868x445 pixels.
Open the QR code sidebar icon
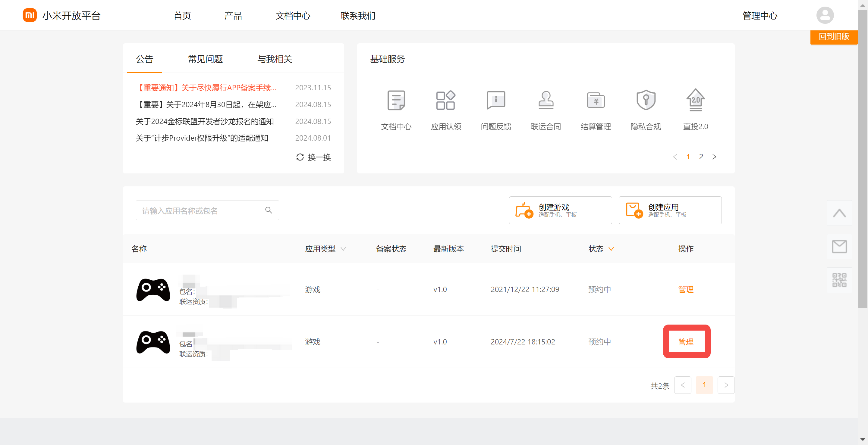(839, 280)
